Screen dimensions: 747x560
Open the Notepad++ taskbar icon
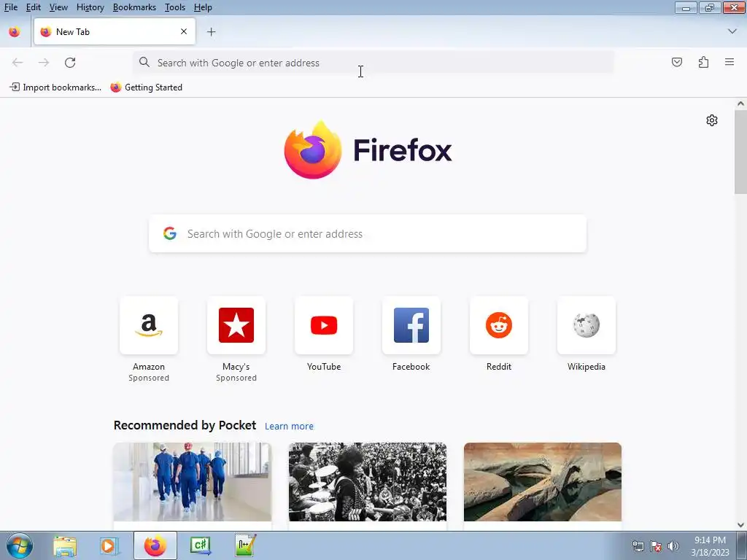[x=246, y=545]
